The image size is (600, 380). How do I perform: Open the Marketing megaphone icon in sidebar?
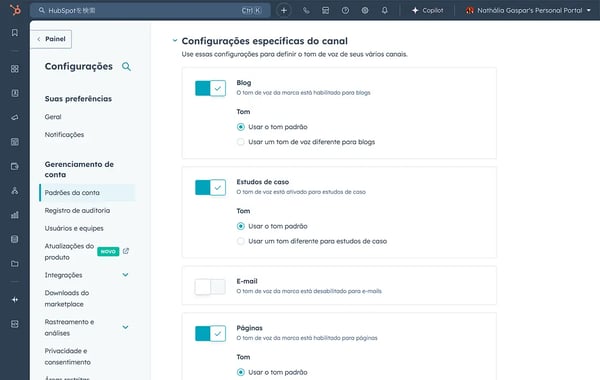(15, 117)
